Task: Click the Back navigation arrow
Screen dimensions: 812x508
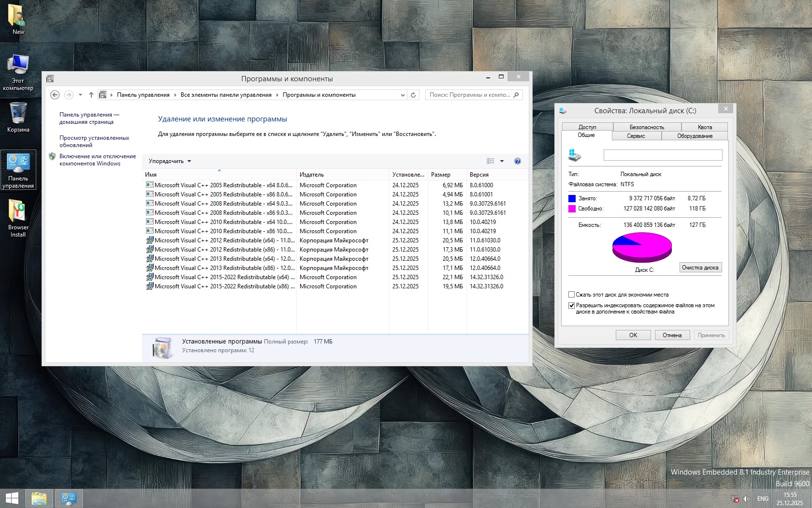Action: (55, 95)
